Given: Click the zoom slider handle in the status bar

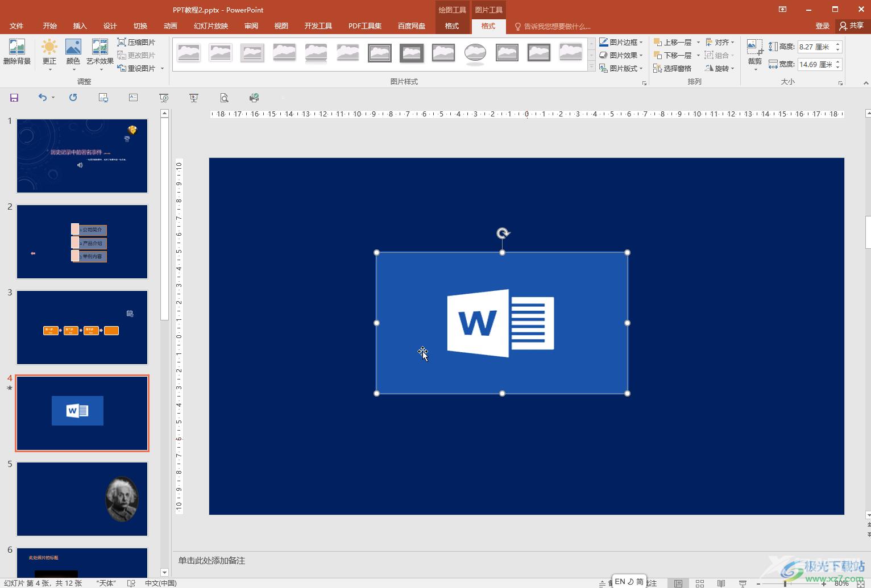Looking at the screenshot, I should [785, 583].
